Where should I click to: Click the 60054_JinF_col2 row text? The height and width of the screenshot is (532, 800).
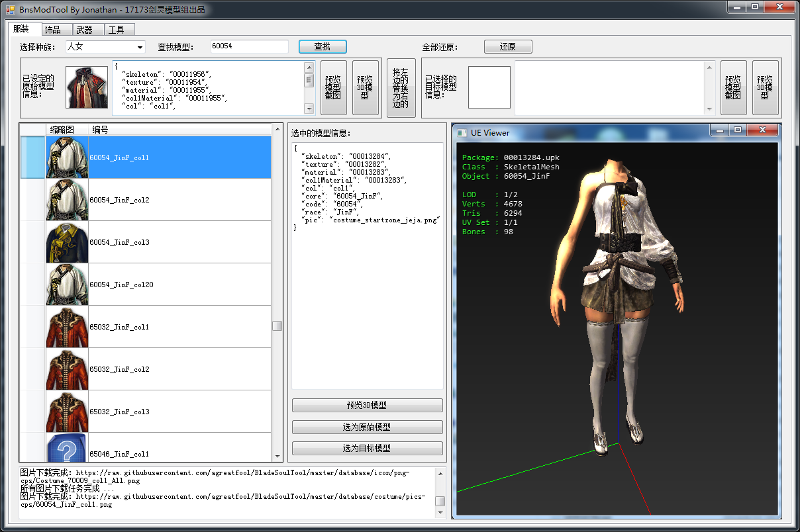pos(119,200)
